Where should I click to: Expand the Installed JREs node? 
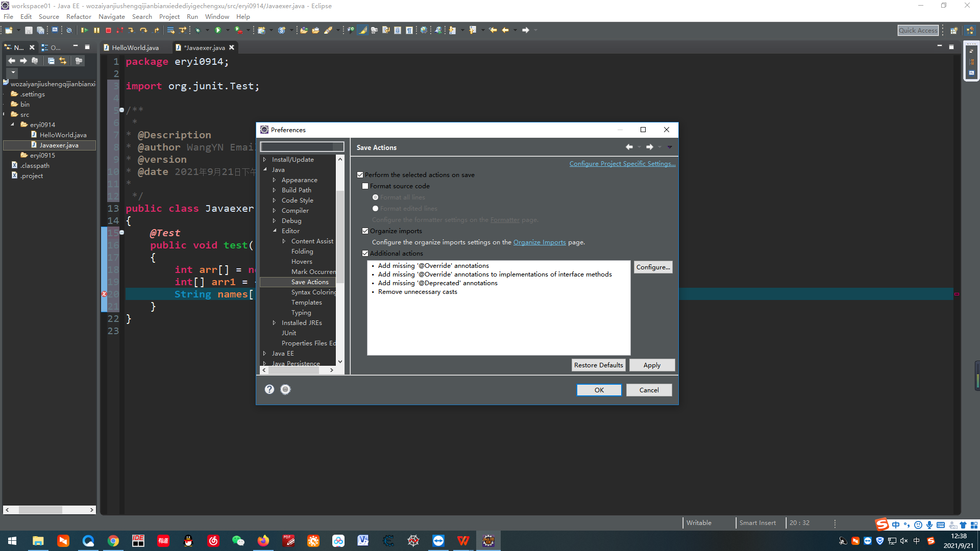tap(275, 323)
